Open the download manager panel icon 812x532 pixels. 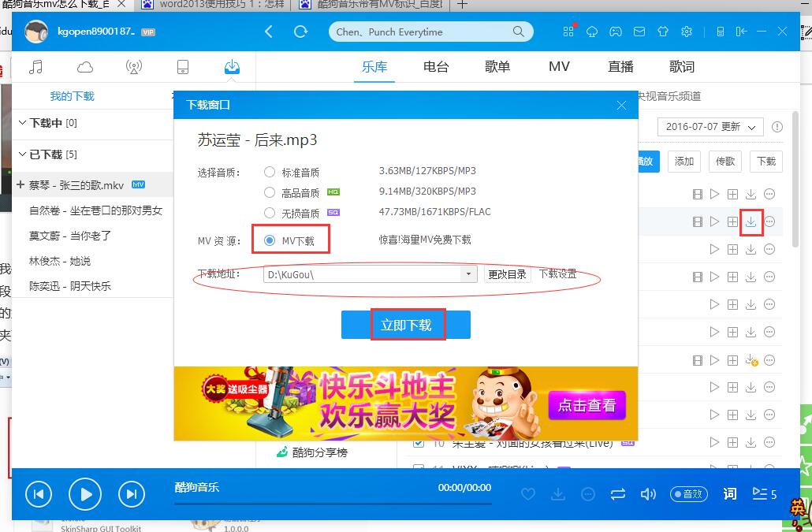232,67
